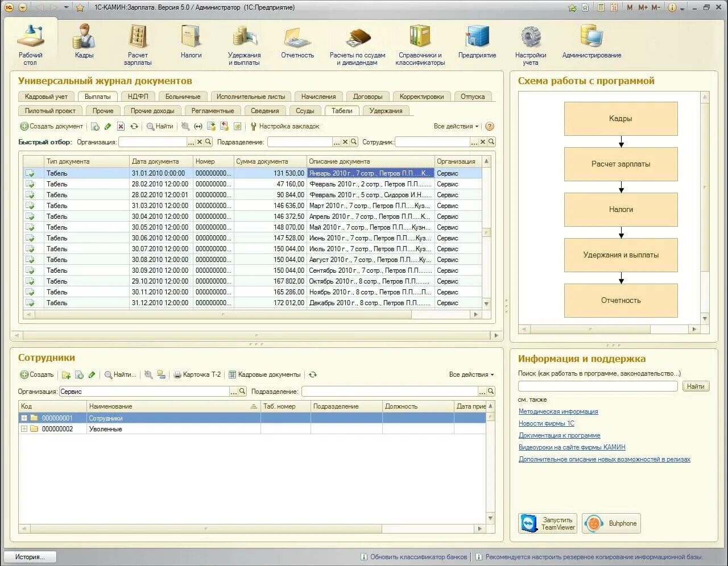Open Организация selection in Сотрудники panel
728x566 pixels.
234,392
